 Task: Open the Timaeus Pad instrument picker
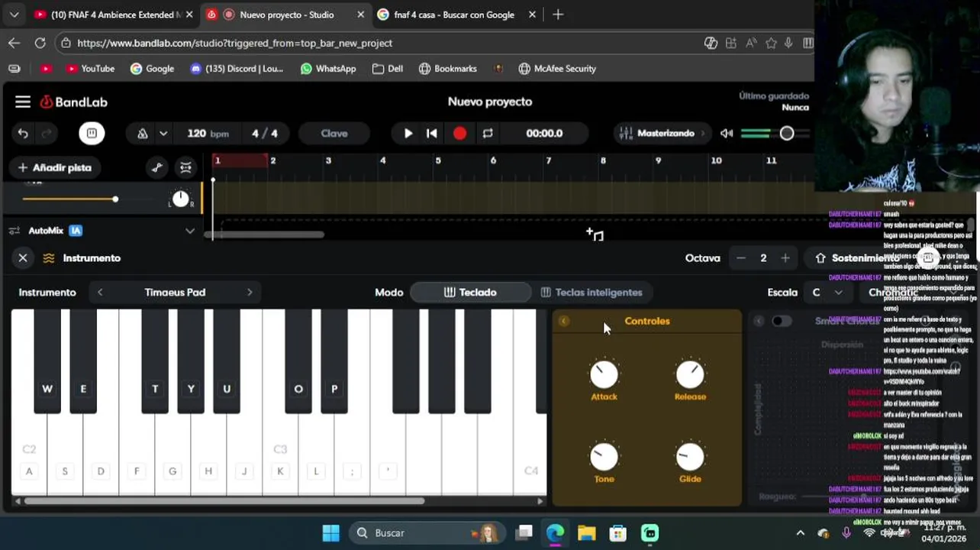[175, 293]
